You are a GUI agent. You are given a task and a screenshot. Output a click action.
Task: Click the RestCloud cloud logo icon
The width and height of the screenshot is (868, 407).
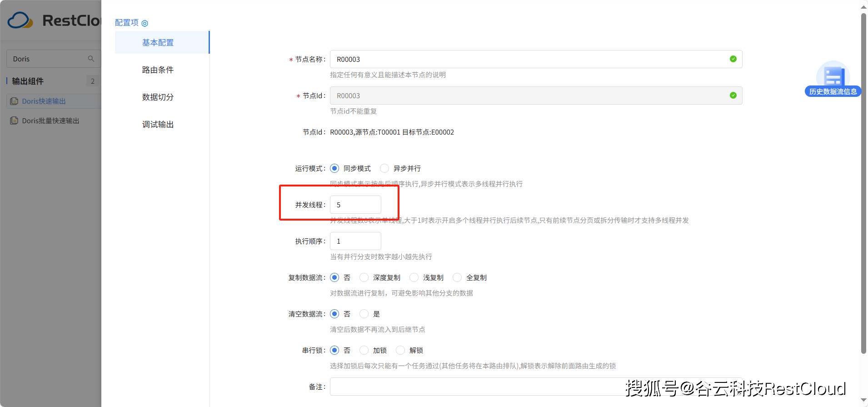[x=20, y=20]
